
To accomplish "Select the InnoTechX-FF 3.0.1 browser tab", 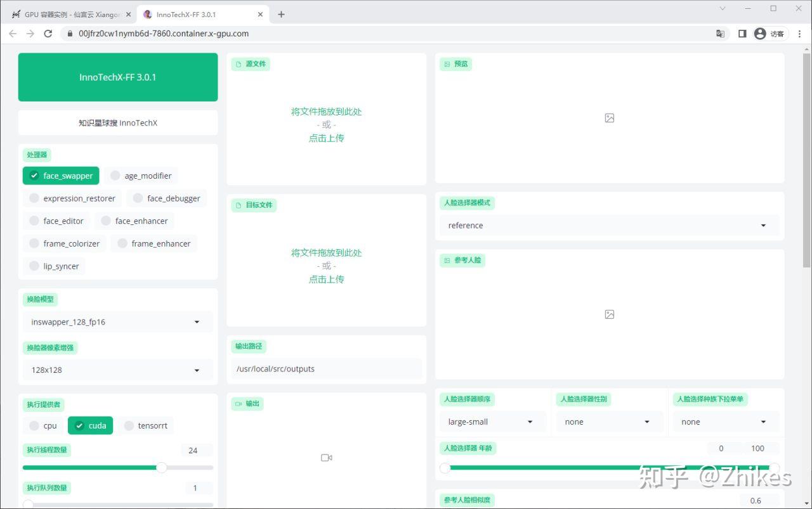I will (197, 15).
